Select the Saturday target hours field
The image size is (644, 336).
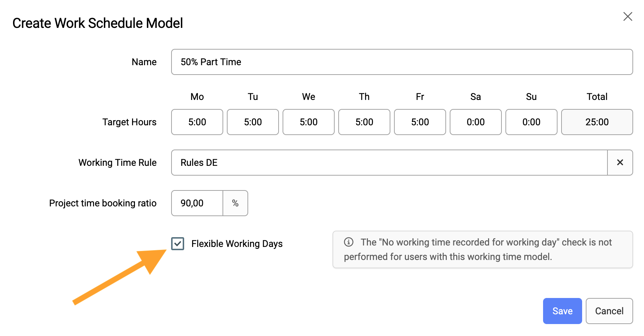(476, 122)
